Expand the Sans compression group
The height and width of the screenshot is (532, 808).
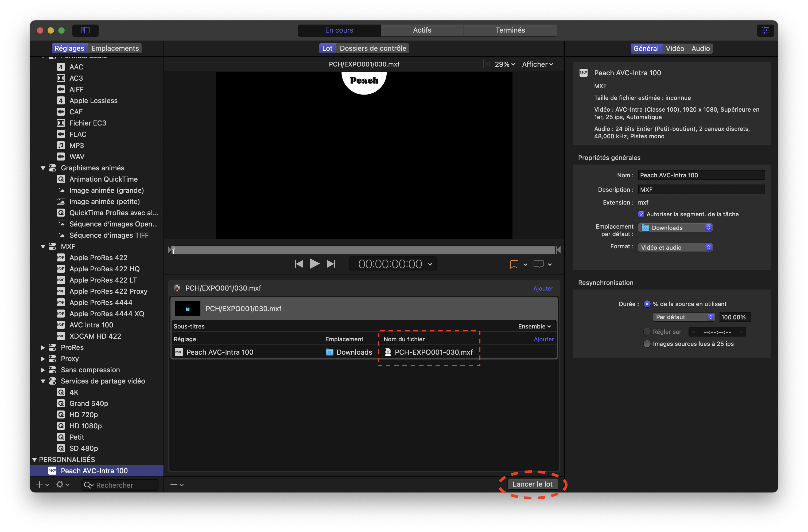[x=43, y=370]
